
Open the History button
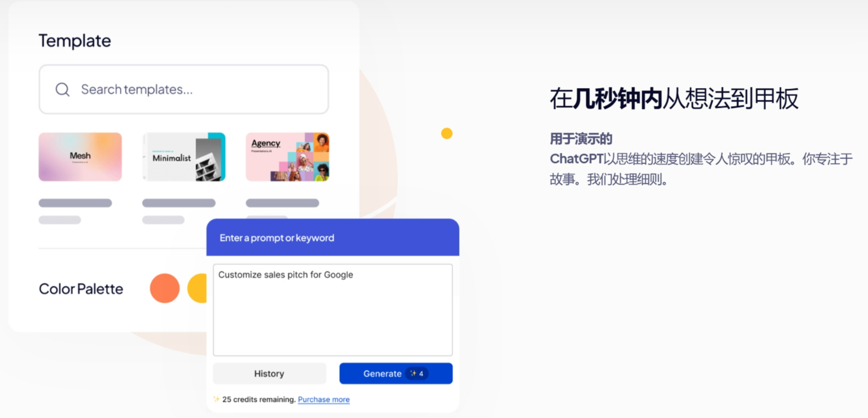(x=269, y=373)
